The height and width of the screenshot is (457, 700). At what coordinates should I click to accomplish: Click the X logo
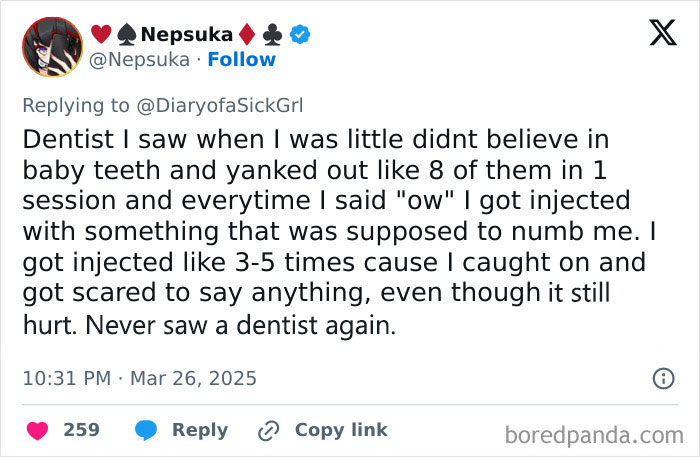[x=655, y=36]
